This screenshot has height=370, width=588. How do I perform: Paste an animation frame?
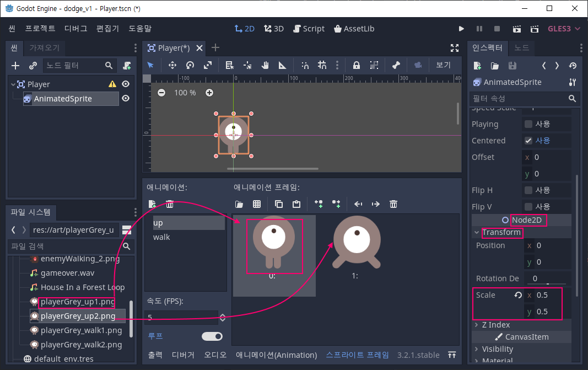296,204
